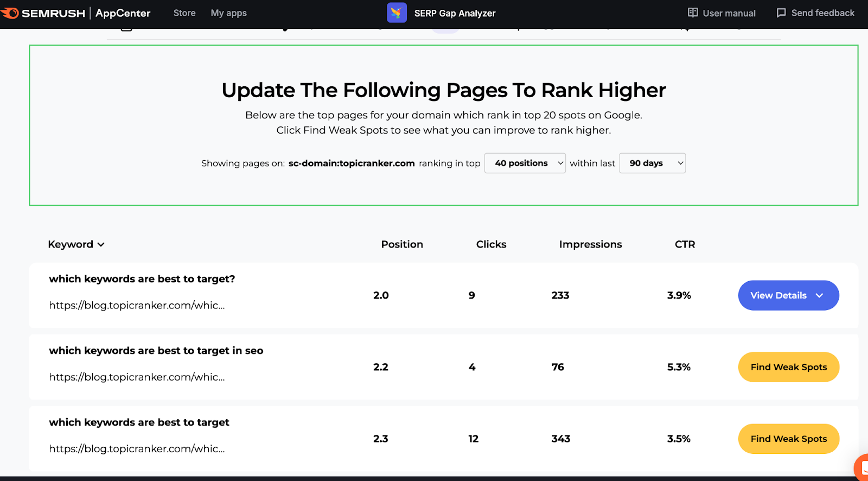Click the Semrush flame logo icon
The height and width of the screenshot is (481, 868).
tap(9, 13)
